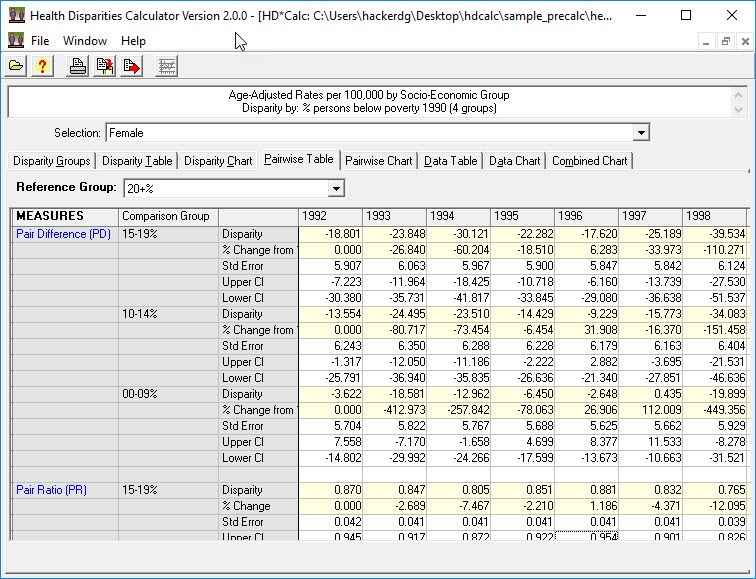
Task: Click the grayed-out chart toolbar icon
Action: [x=168, y=67]
